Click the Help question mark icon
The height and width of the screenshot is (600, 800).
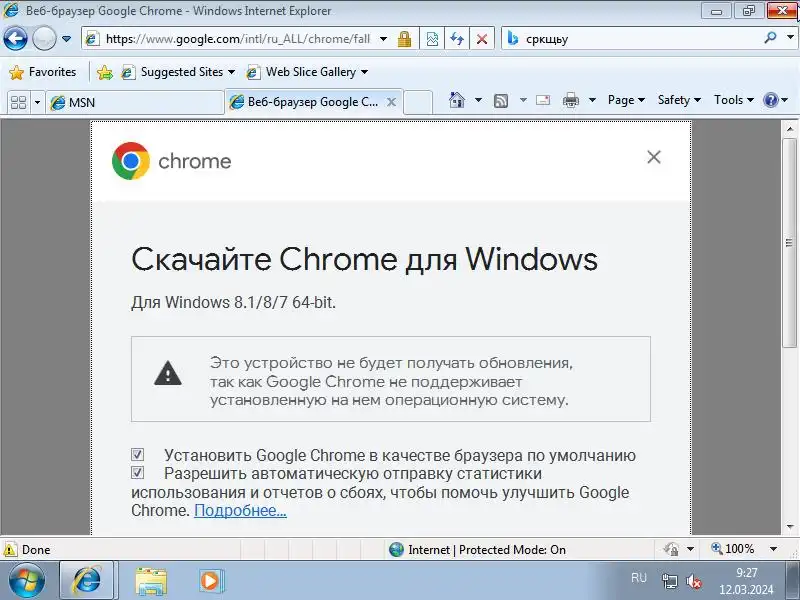pos(771,100)
